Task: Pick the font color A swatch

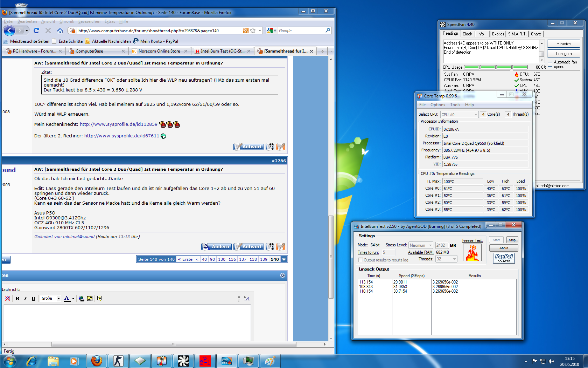Action: pos(67,299)
